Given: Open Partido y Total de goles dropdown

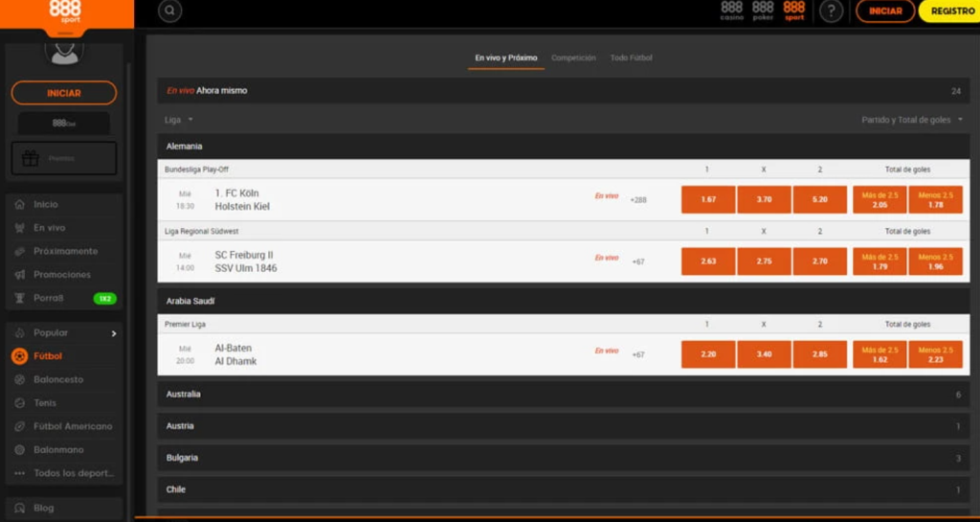Looking at the screenshot, I should pos(912,120).
